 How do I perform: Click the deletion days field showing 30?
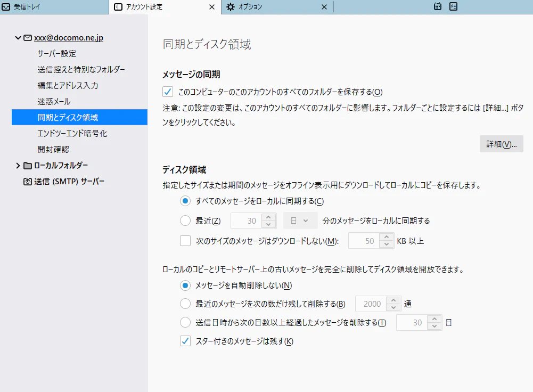point(412,322)
